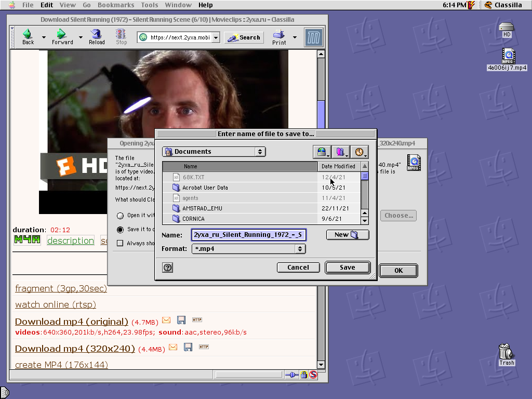Open the Documents folder popup menu

214,152
